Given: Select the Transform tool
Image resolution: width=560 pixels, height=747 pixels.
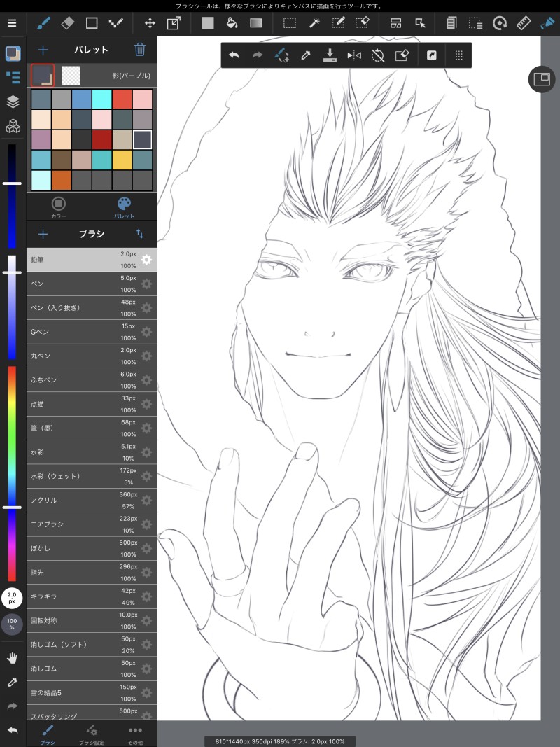Looking at the screenshot, I should 174,23.
